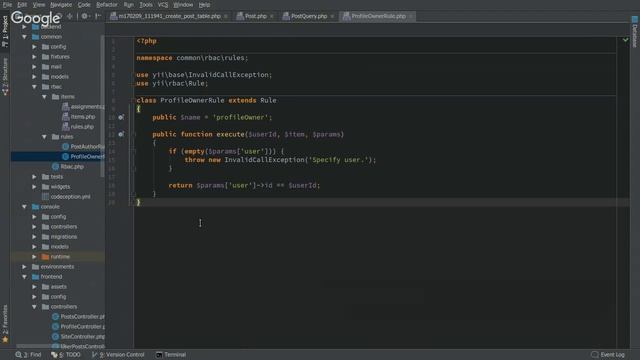Collapse the frontend folder
The width and height of the screenshot is (640, 360).
click(x=24, y=277)
